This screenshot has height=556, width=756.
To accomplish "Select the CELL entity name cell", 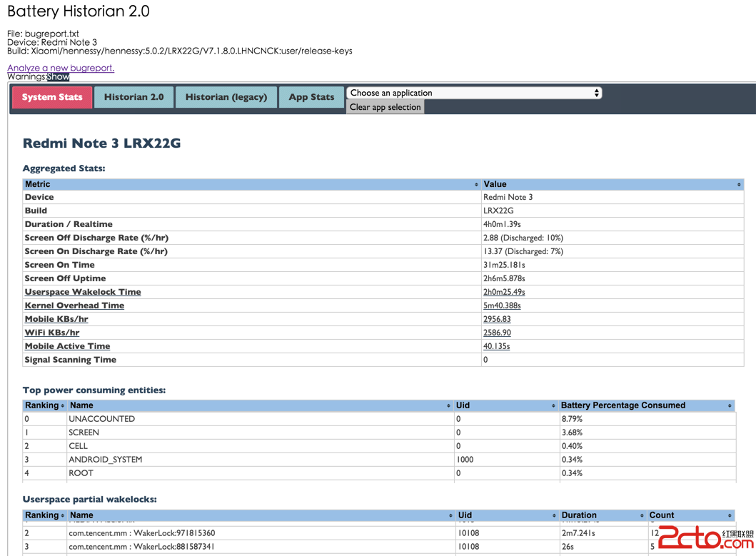I will [x=78, y=446].
